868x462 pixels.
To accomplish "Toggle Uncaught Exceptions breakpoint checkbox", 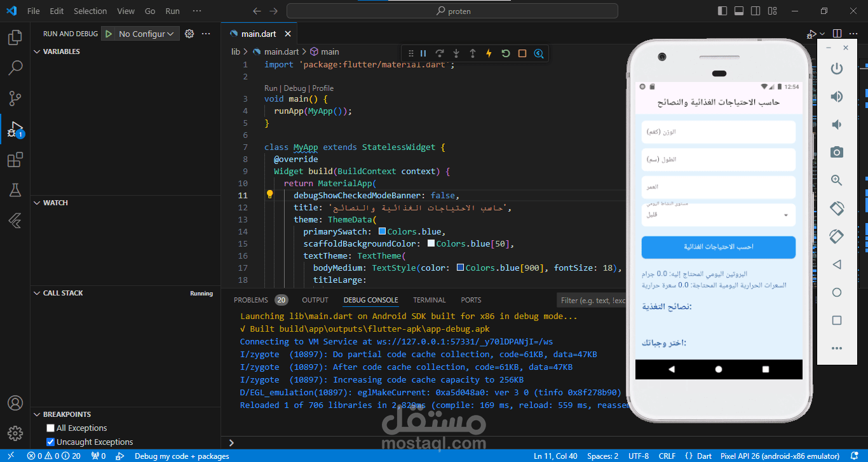I will tap(51, 442).
